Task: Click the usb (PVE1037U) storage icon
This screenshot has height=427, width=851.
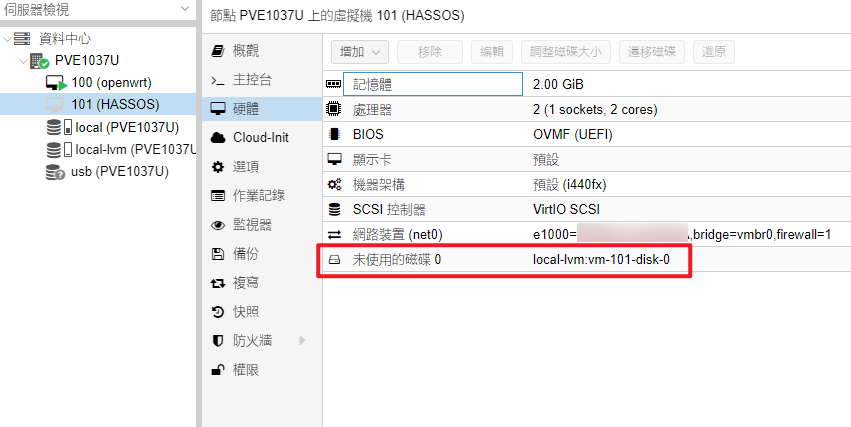Action: point(56,171)
